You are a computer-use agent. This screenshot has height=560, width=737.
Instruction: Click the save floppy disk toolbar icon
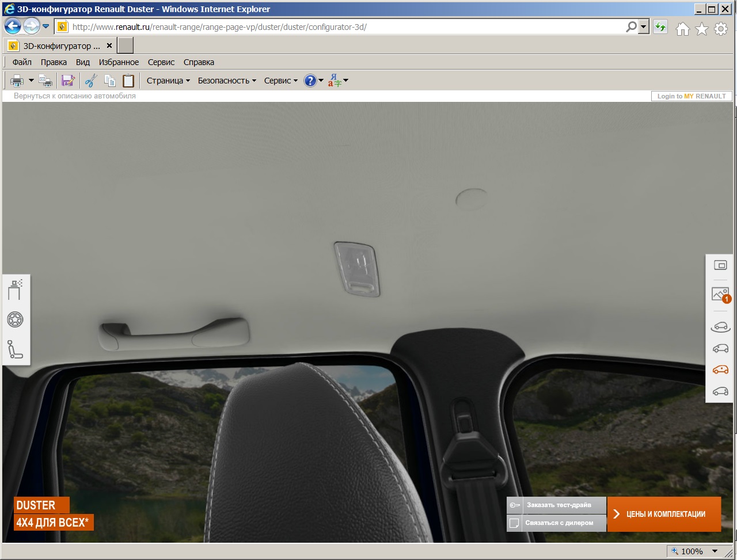pos(68,81)
